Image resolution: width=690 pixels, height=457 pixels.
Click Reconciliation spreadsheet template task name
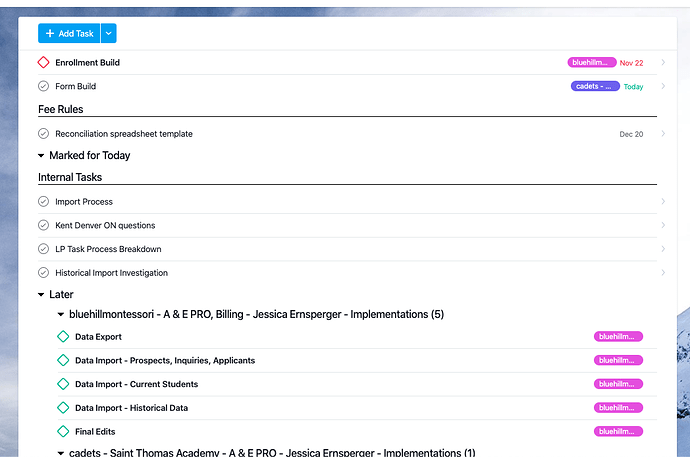coord(124,134)
